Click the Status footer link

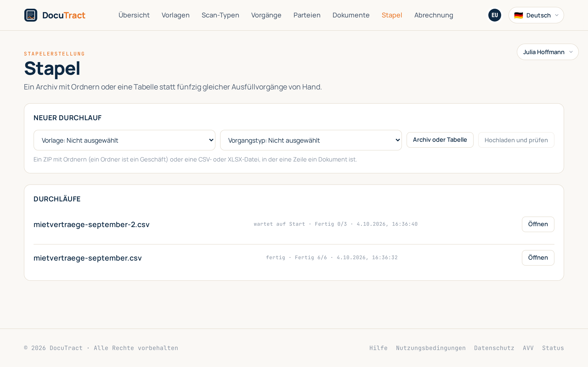pyautogui.click(x=553, y=348)
